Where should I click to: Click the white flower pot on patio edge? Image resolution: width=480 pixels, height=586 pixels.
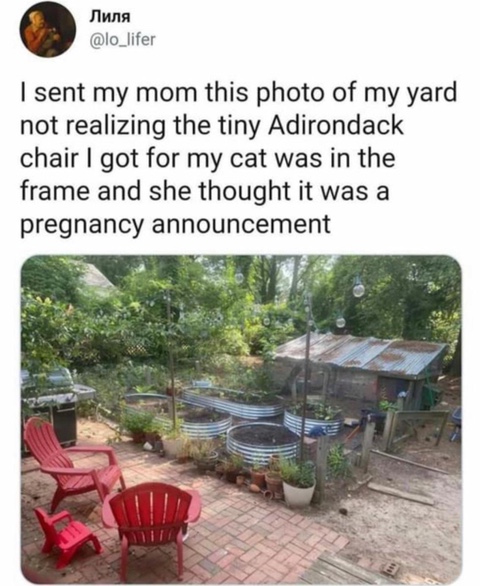298,493
